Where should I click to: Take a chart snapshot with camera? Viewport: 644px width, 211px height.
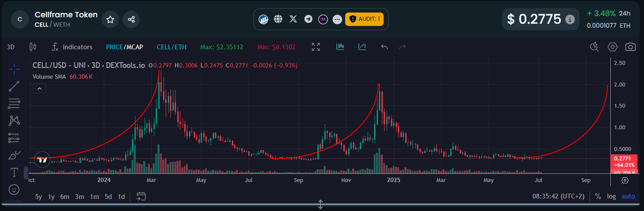[631, 47]
